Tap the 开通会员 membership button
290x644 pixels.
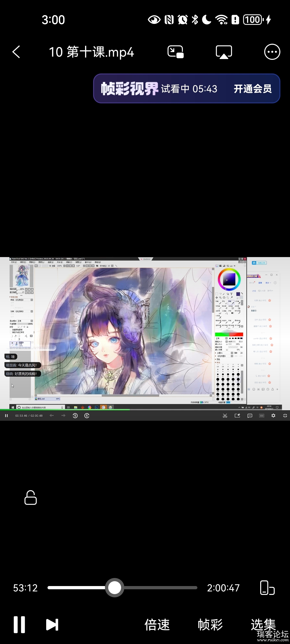tap(253, 89)
